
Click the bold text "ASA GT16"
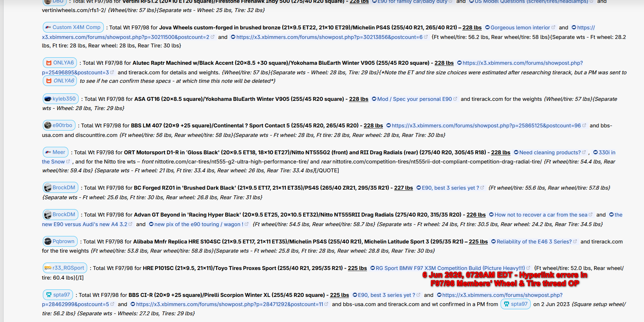click(x=147, y=99)
